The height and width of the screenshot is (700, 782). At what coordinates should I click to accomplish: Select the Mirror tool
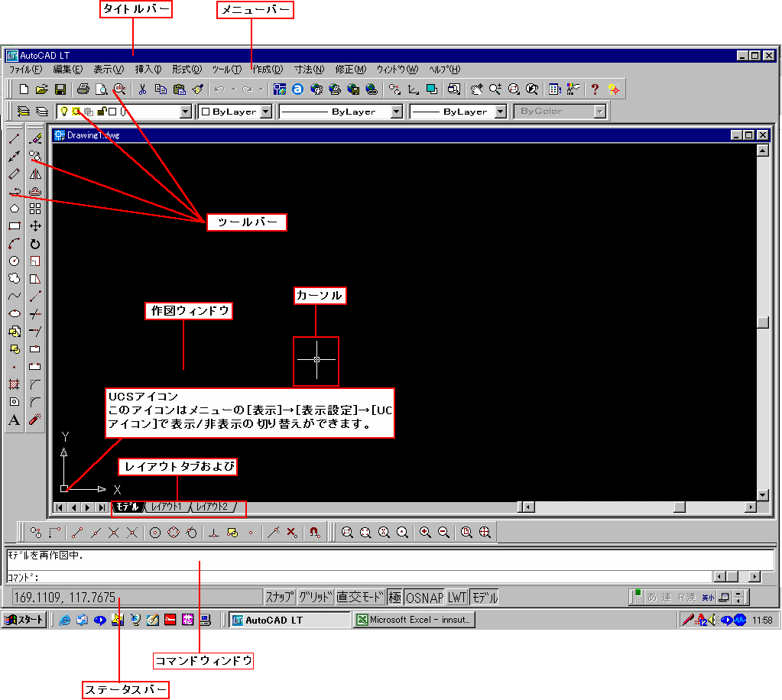pyautogui.click(x=35, y=174)
